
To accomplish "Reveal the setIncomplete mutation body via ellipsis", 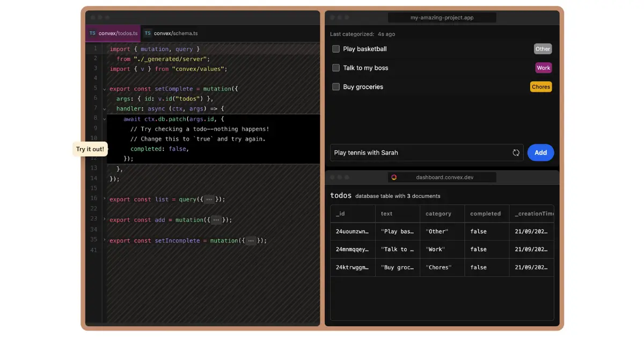I will [251, 240].
